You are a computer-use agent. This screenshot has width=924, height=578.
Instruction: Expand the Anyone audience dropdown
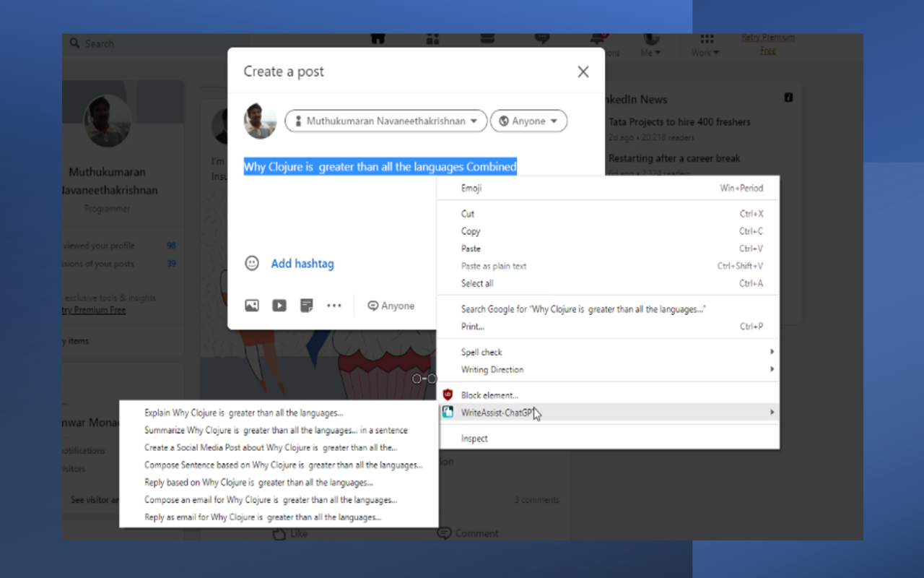529,121
